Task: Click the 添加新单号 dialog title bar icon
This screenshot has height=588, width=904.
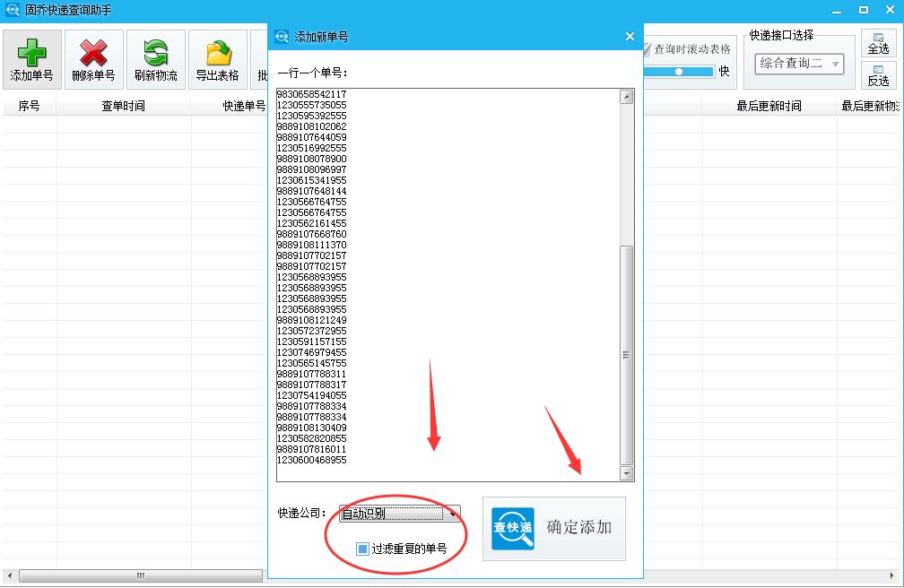Action: pos(283,37)
